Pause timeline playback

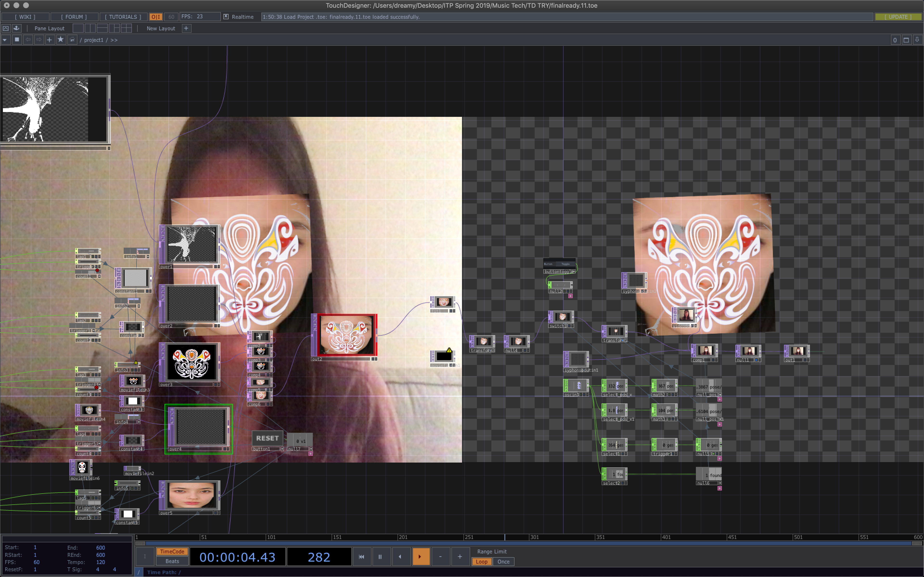380,556
